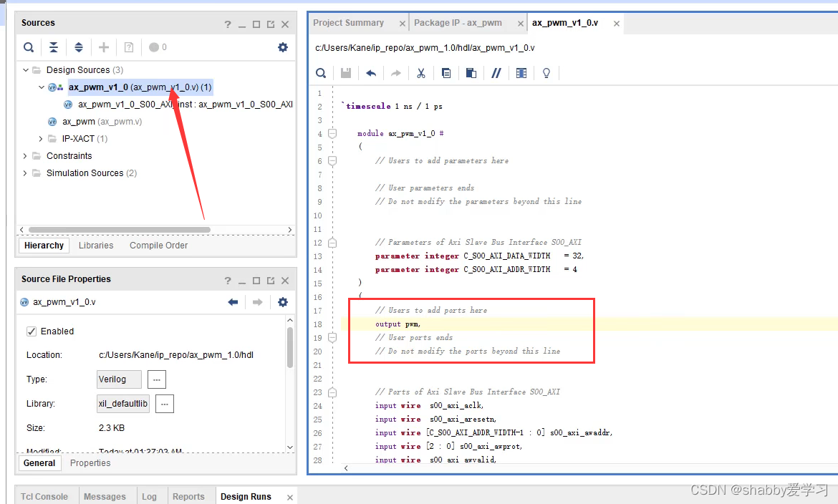Expand the IP-XACT folder
This screenshot has height=504, width=838.
click(x=41, y=139)
